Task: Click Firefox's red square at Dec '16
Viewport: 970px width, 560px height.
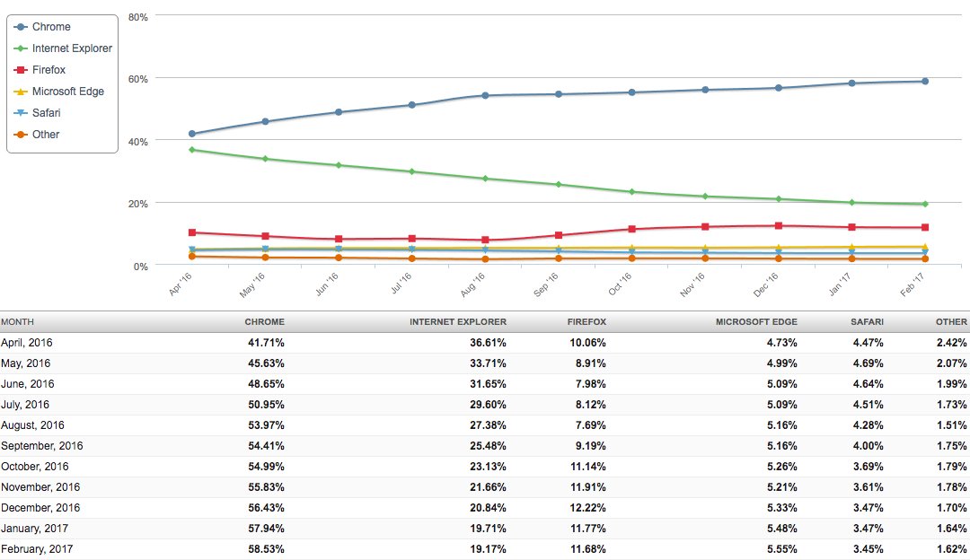Action: [x=779, y=226]
